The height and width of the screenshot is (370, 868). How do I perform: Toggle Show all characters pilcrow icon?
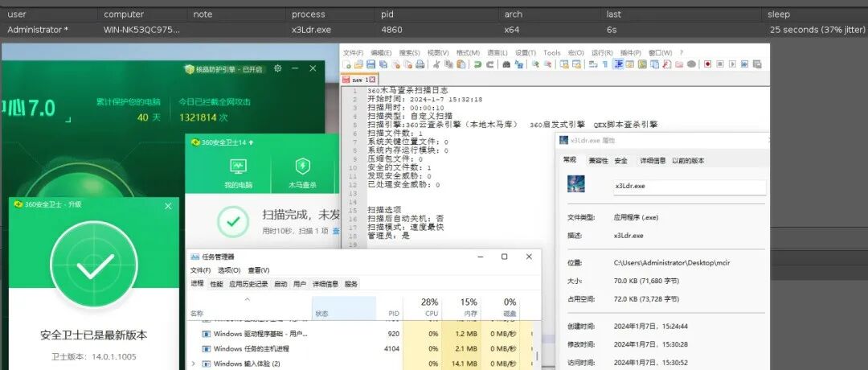pyautogui.click(x=605, y=64)
